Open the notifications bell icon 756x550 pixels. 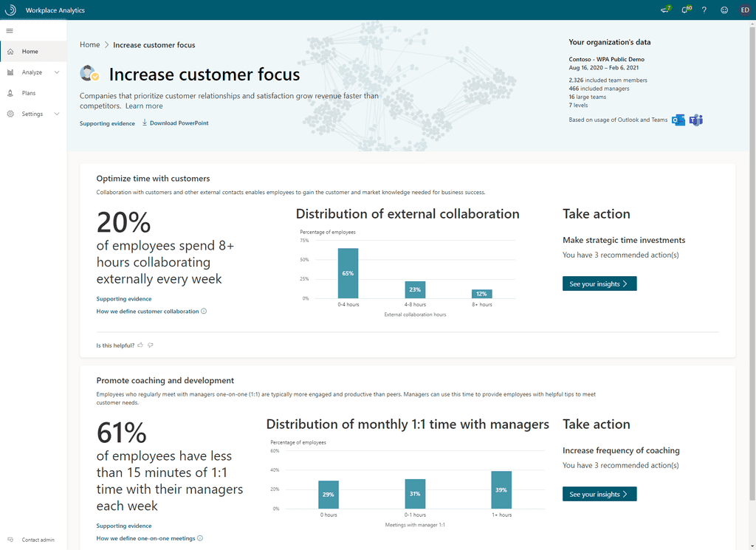[685, 10]
